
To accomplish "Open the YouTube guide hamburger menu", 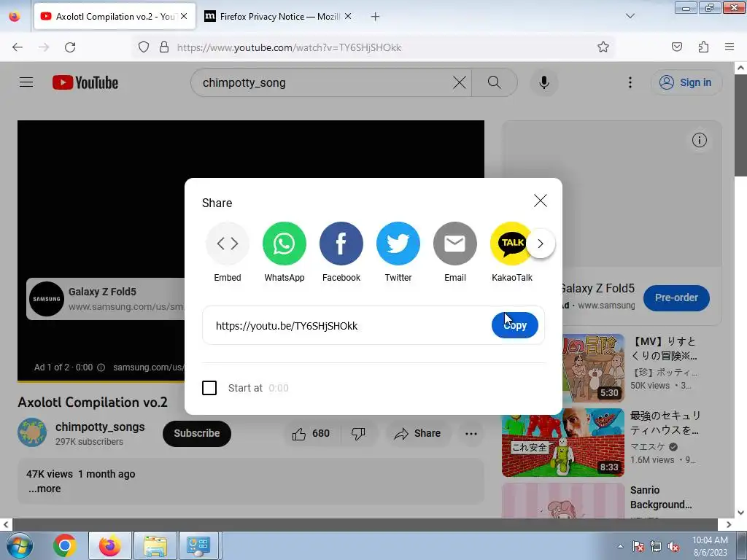I will click(26, 82).
